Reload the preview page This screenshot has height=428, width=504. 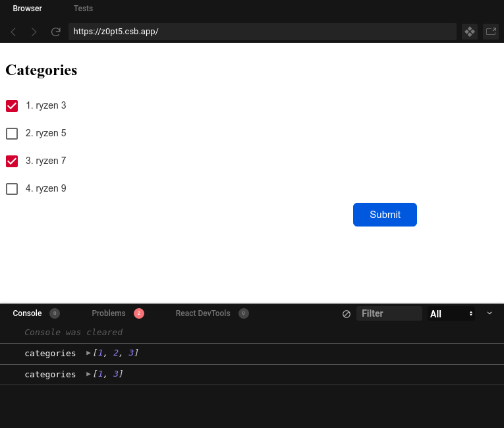56,32
